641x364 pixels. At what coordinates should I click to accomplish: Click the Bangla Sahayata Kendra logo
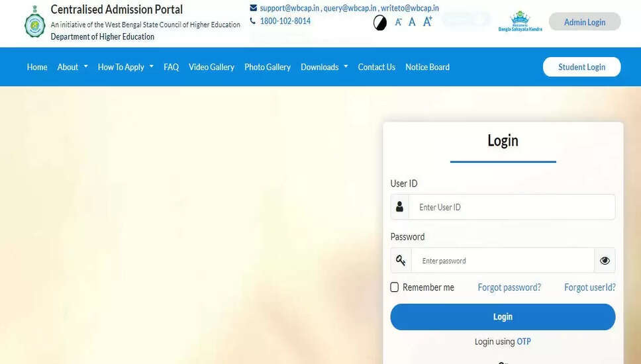[520, 21]
